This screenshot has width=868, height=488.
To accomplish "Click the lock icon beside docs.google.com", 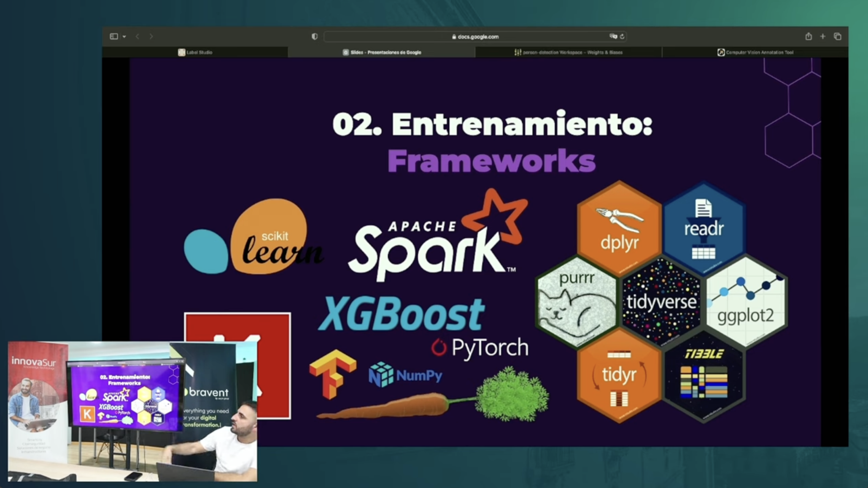I will click(454, 37).
